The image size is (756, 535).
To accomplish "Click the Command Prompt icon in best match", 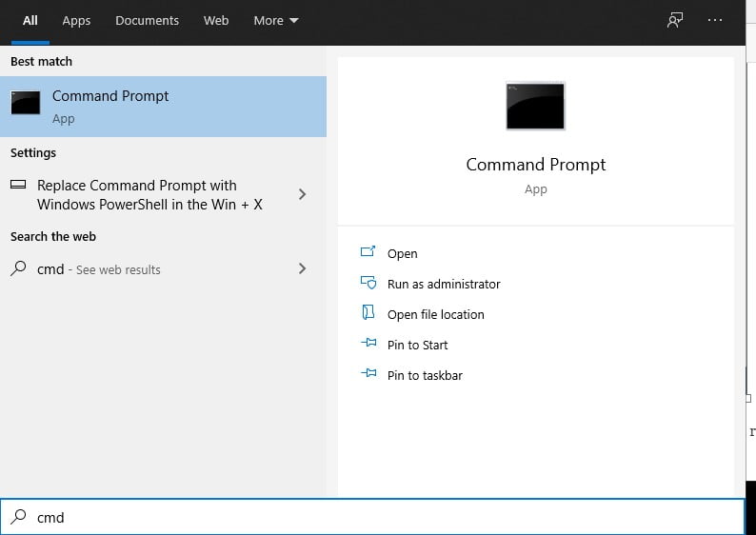I will 26,103.
